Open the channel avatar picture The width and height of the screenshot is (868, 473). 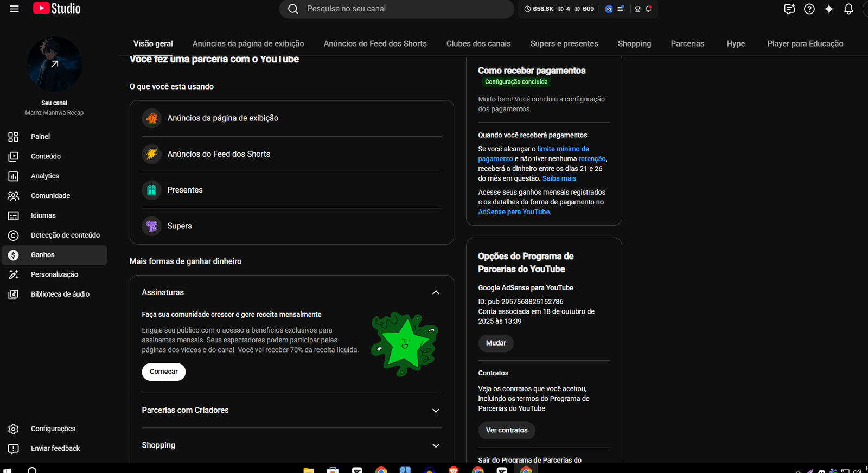point(54,64)
